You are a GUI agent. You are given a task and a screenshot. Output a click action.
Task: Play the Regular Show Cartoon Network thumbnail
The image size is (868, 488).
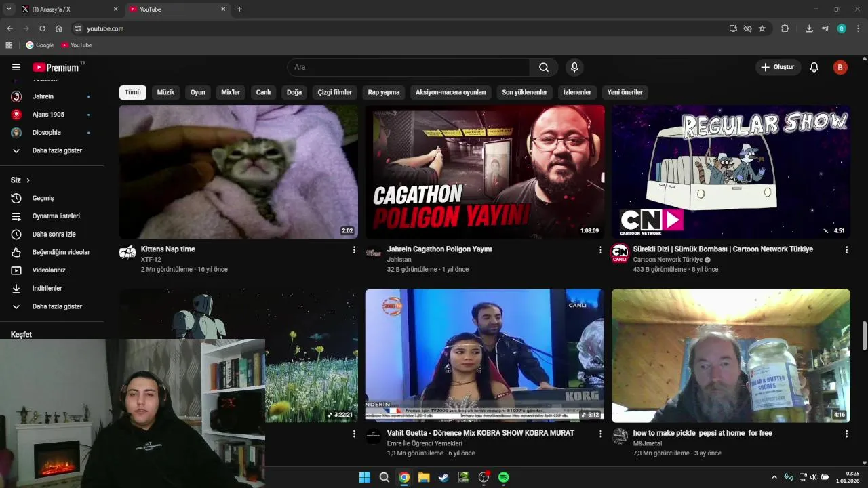(731, 171)
